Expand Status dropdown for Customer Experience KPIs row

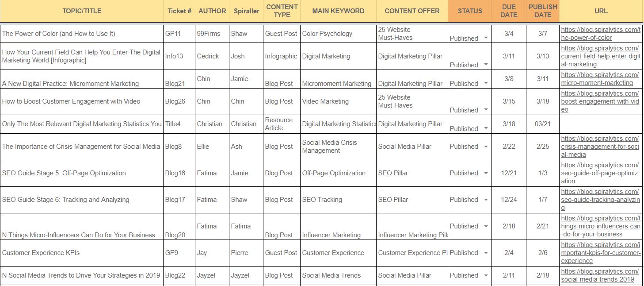[486, 253]
